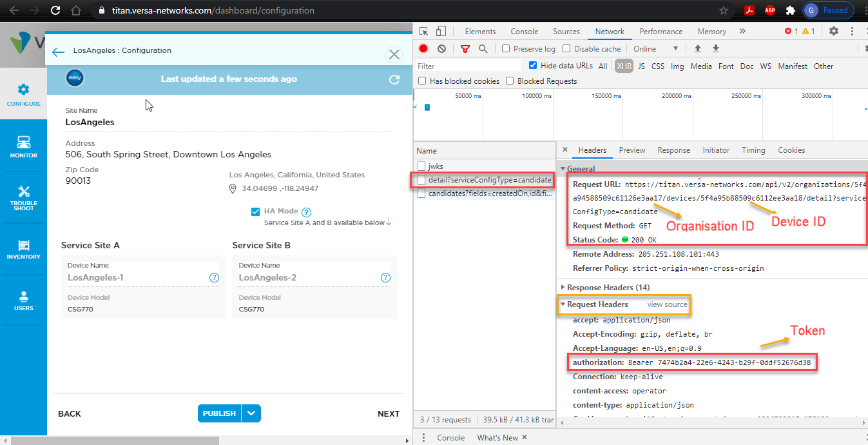
Task: Toggle the DevTools device toolbar icon
Action: (441, 31)
